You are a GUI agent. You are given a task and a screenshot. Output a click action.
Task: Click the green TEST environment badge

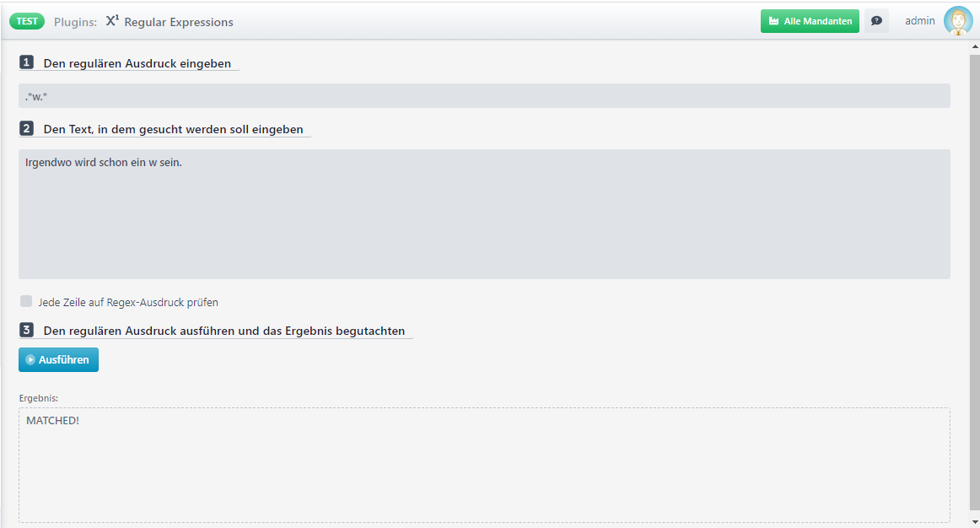[27, 21]
